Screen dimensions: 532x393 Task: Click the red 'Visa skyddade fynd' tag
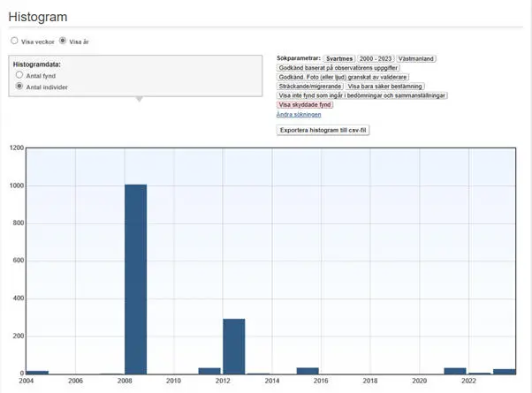click(x=305, y=104)
